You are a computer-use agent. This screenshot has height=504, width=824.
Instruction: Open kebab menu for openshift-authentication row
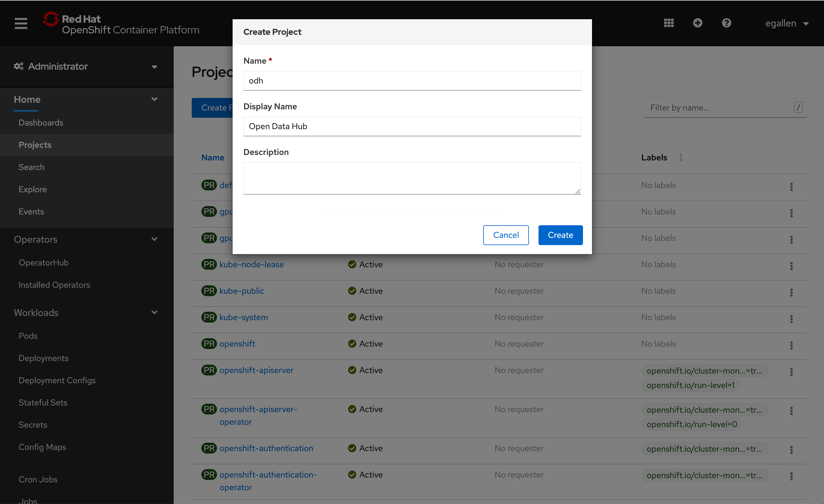point(792,450)
